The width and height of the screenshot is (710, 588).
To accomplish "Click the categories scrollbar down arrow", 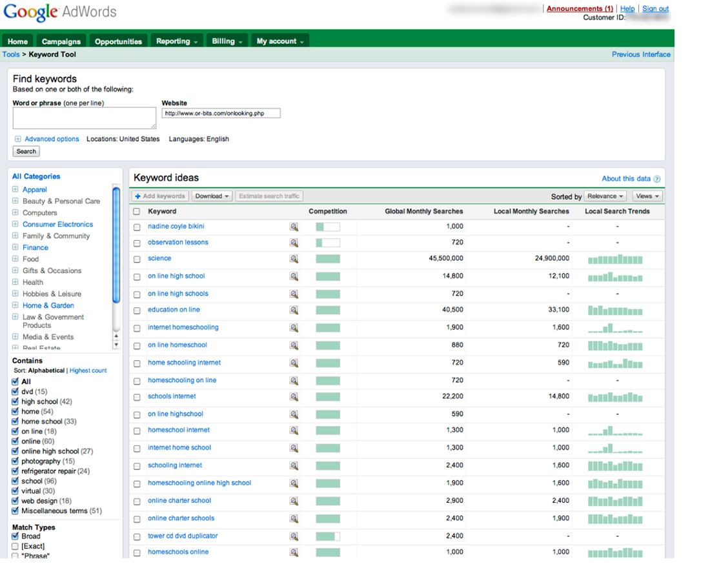I will 116,345.
